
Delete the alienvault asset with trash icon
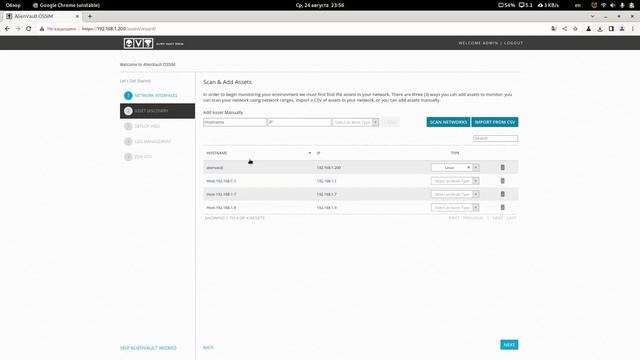coord(502,168)
